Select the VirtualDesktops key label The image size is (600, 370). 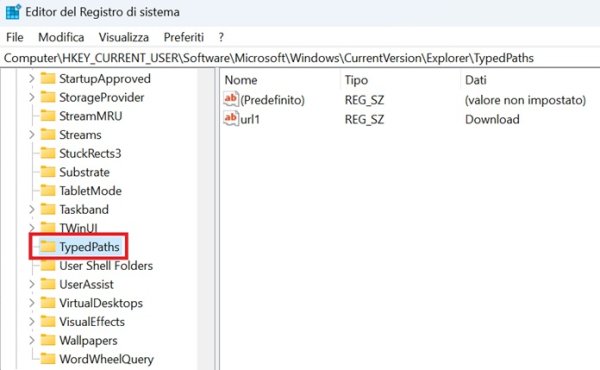101,303
